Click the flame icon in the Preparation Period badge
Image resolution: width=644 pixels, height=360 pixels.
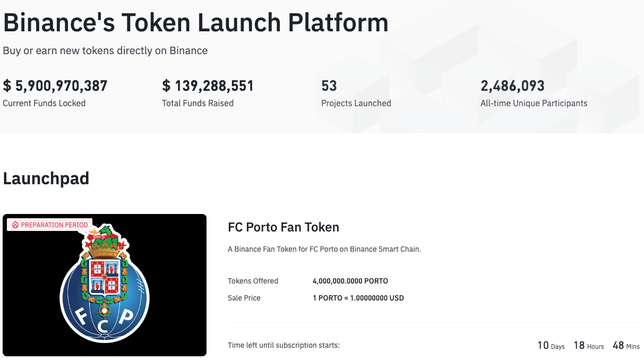15,225
